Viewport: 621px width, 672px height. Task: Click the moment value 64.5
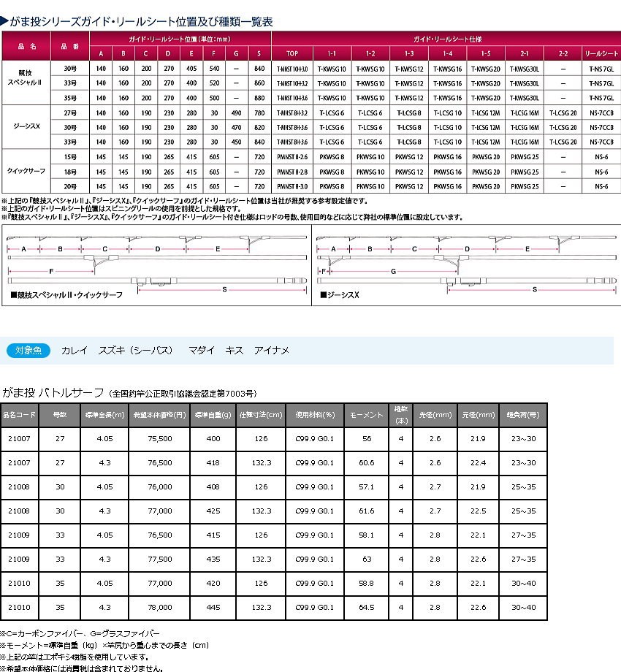tap(367, 607)
